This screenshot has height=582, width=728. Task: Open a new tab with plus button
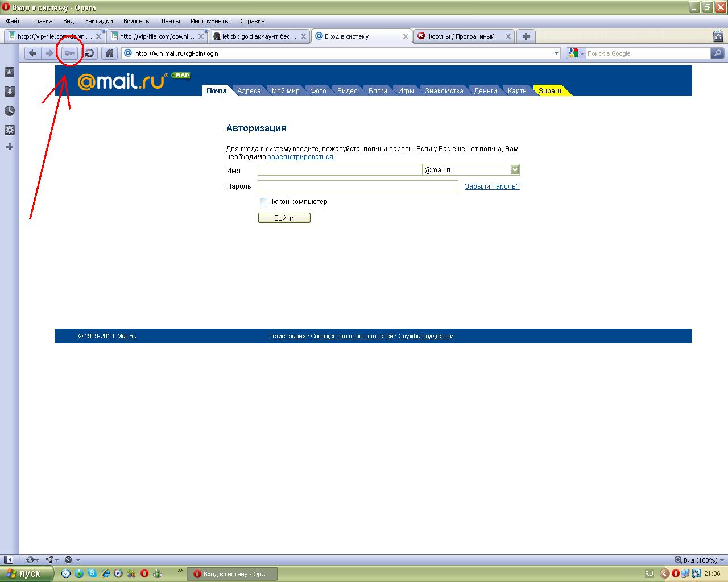click(x=526, y=36)
